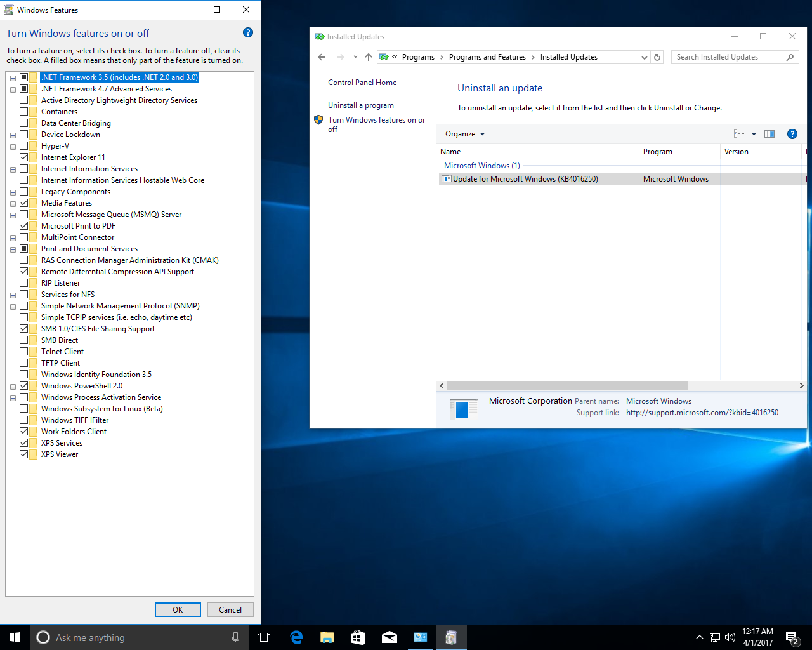812x650 pixels.
Task: Click the change view icon beside Organize bar
Action: pyautogui.click(x=739, y=134)
